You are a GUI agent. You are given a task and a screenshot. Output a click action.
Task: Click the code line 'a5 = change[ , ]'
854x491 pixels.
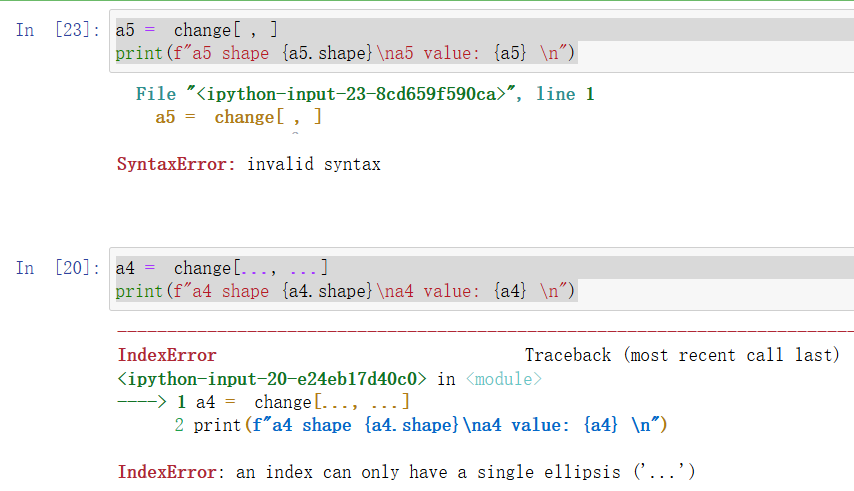click(x=197, y=29)
